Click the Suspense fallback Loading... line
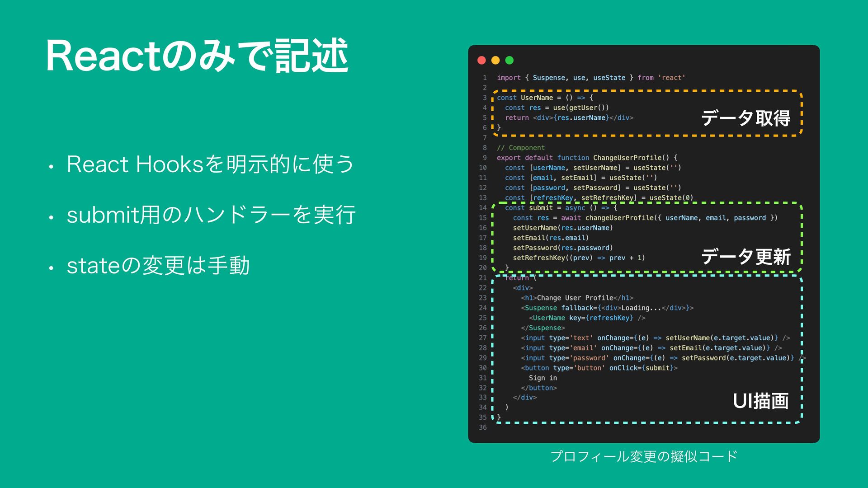The height and width of the screenshot is (488, 868). click(607, 308)
